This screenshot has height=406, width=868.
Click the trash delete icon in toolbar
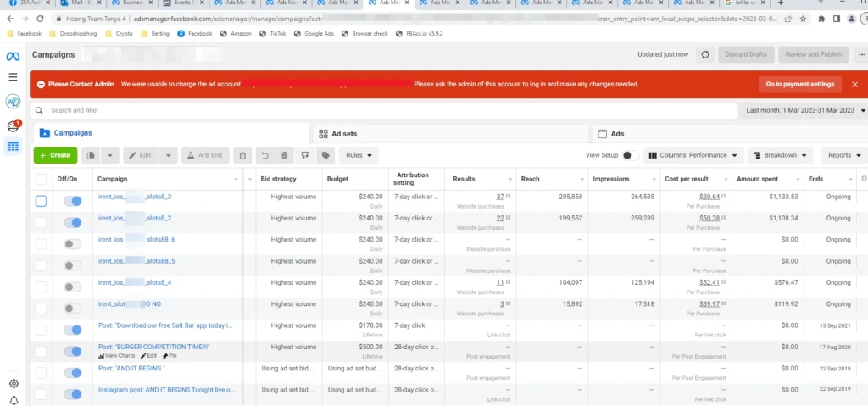[285, 156]
